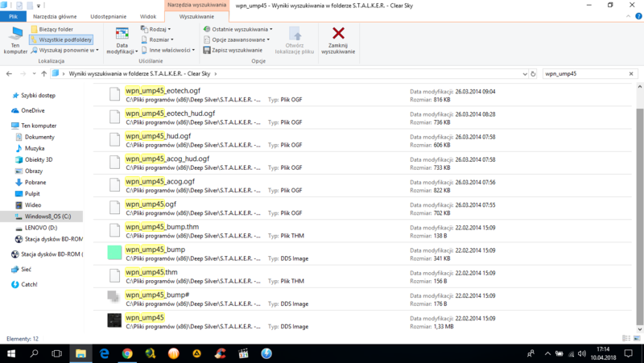Click the Forward navigation arrow

pos(23,74)
